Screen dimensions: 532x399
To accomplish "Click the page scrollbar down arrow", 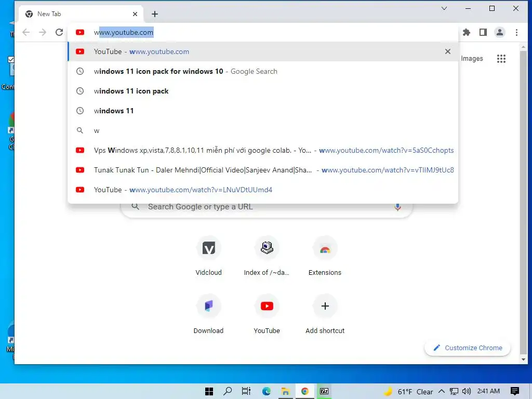I will (523, 360).
